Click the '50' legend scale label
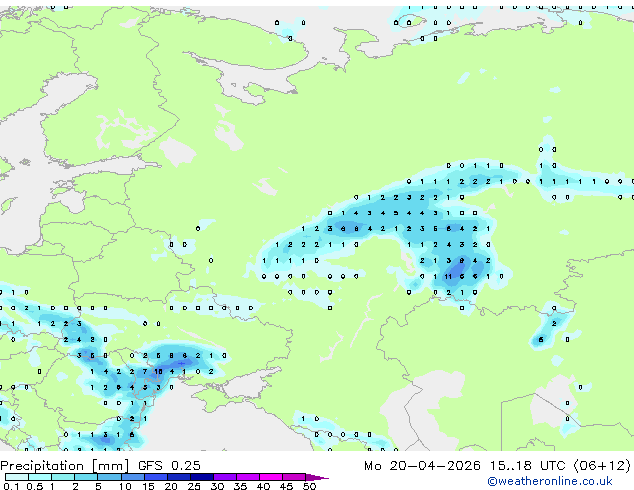 click(x=309, y=486)
